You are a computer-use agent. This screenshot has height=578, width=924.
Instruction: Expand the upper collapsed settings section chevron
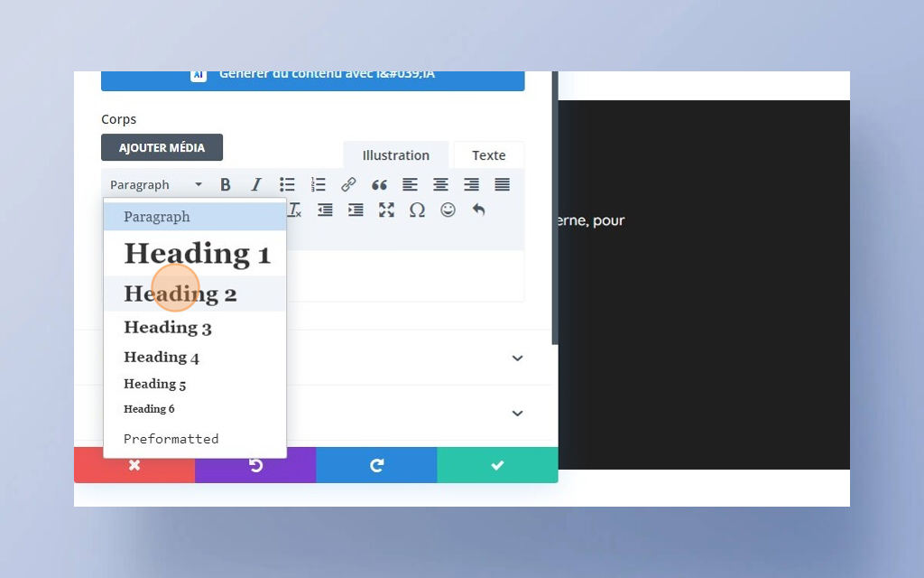[x=517, y=358]
